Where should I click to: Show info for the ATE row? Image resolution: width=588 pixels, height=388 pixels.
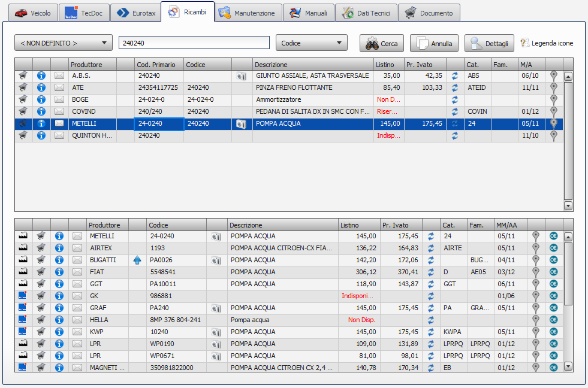[x=41, y=87]
